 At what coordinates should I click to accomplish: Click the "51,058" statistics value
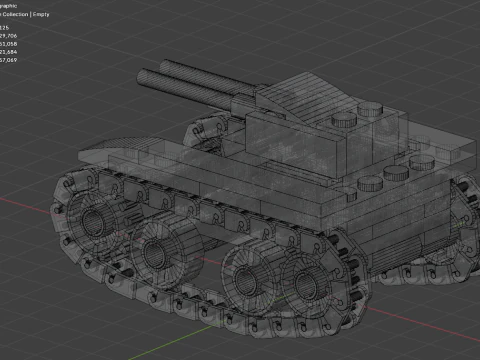point(8,44)
